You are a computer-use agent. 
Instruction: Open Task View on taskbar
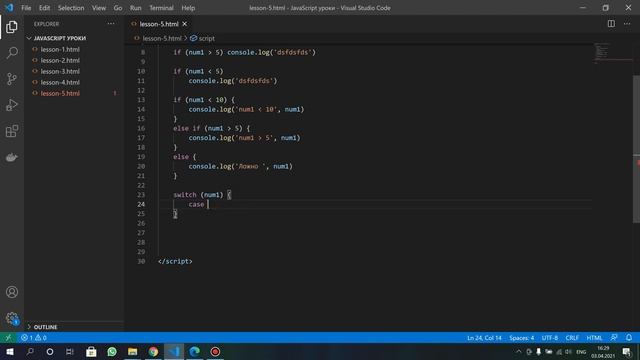[x=70, y=352]
